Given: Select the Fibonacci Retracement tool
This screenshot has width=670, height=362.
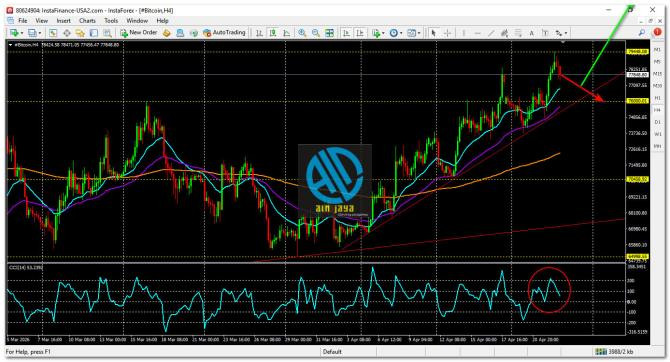Looking at the screenshot, I should coord(518,32).
